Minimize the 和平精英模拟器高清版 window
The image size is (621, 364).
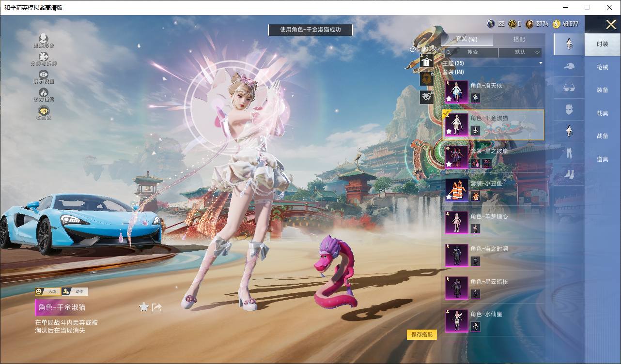click(x=565, y=7)
